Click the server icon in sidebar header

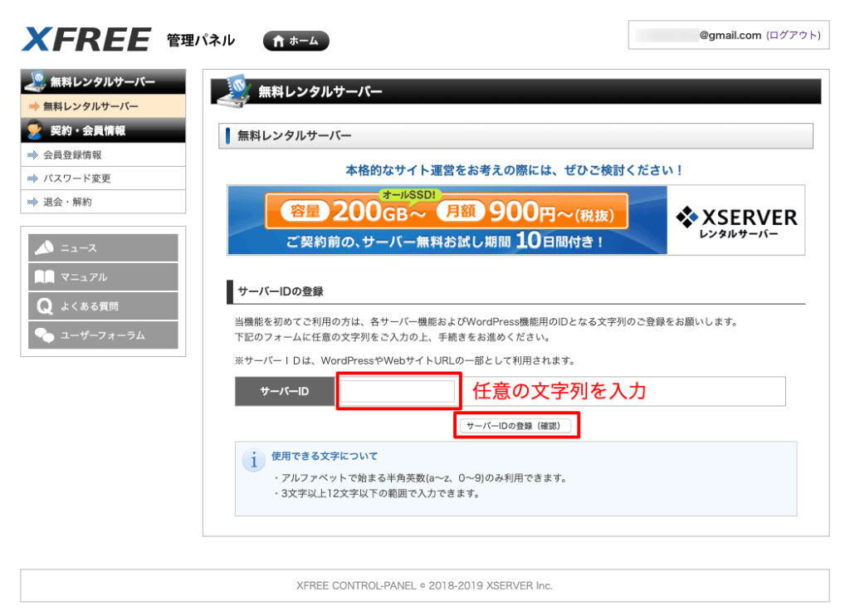[36, 81]
